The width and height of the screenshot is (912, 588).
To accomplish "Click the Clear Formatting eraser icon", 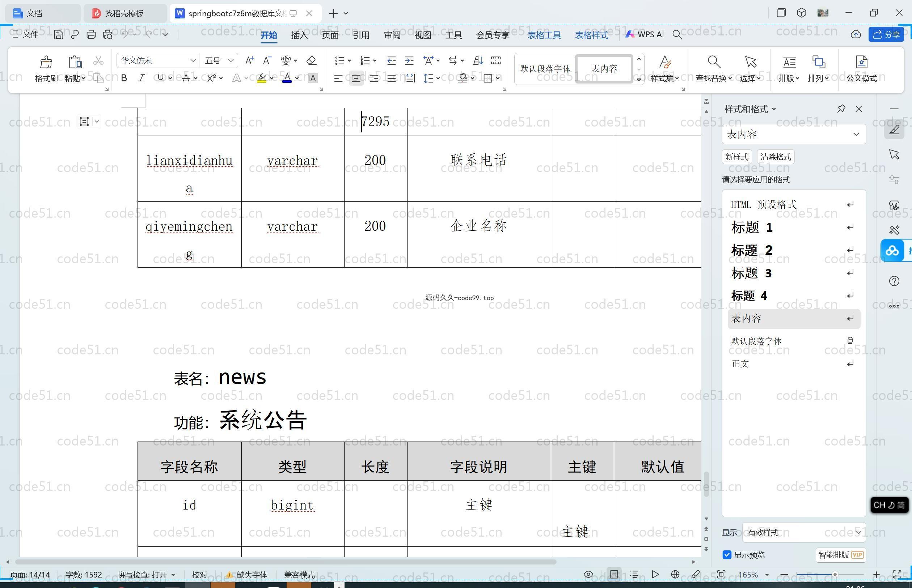I will tap(311, 60).
